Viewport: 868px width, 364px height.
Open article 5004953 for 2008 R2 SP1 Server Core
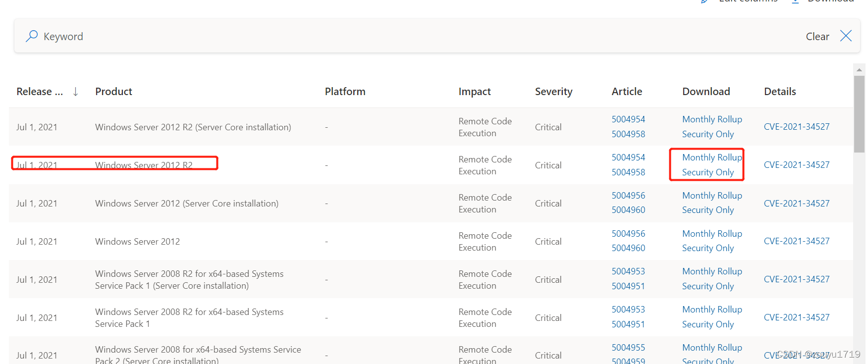click(628, 271)
